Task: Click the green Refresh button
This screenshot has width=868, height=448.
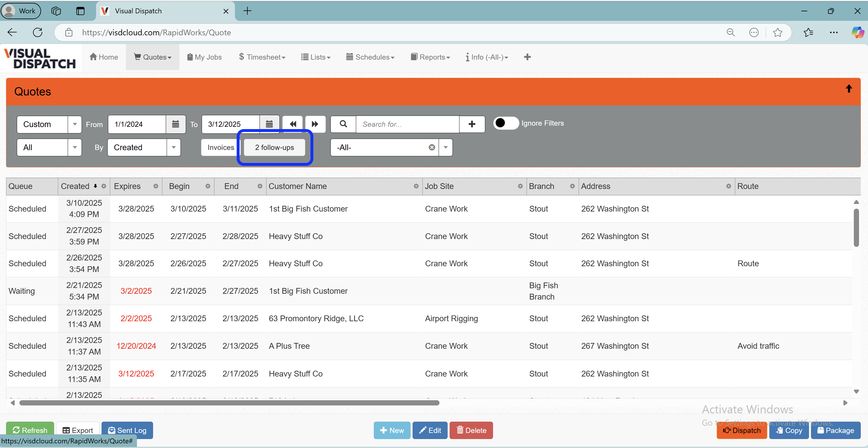Action: tap(30, 430)
